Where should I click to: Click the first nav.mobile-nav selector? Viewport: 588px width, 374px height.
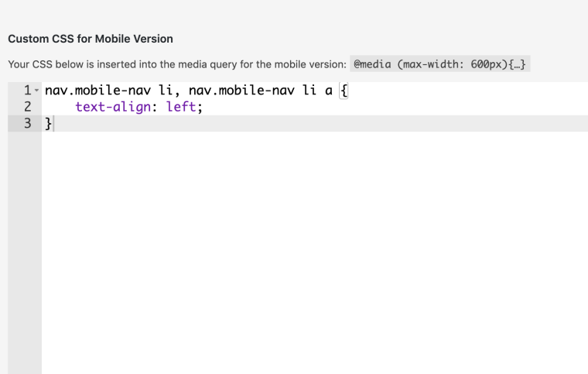(x=91, y=91)
